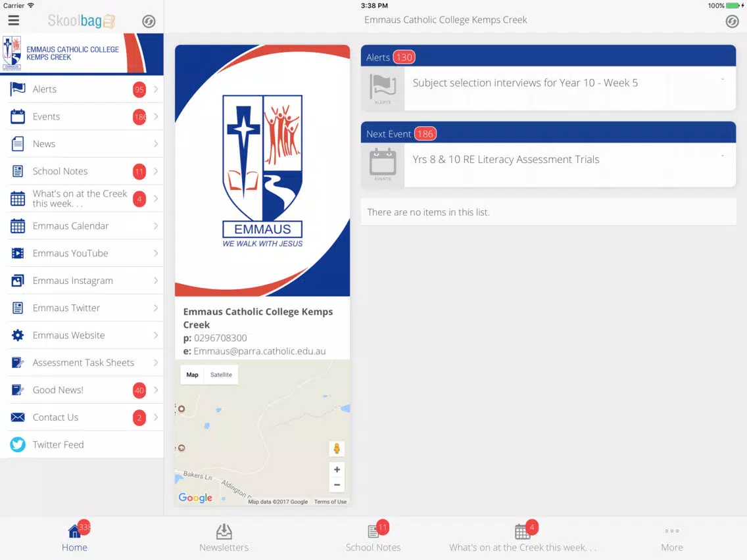The image size is (747, 560).
Task: Call the phone number 0296708300
Action: [220, 338]
